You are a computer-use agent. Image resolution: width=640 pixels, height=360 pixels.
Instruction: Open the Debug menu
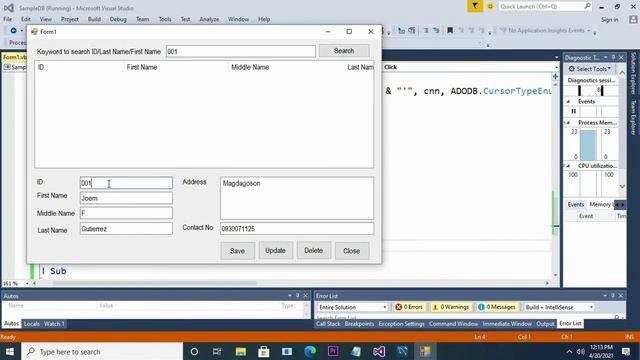coord(118,19)
